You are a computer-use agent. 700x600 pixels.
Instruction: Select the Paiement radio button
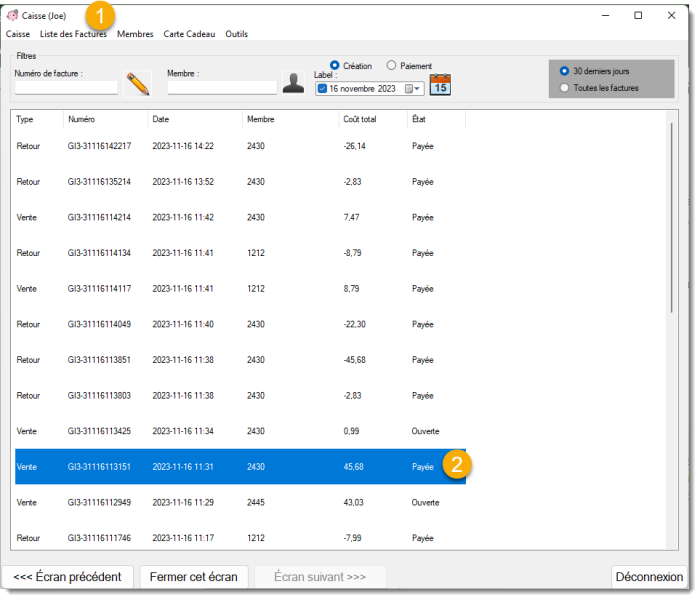[391, 66]
